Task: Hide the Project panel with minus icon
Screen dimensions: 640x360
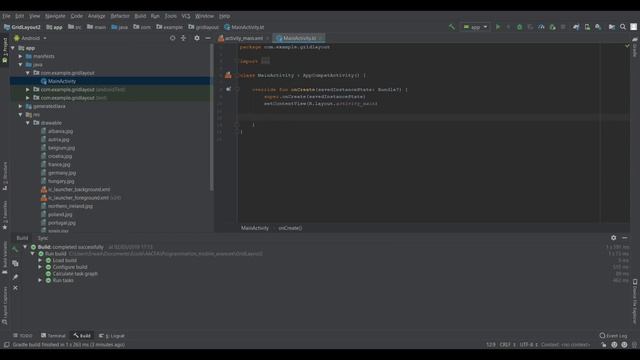Action: click(208, 38)
